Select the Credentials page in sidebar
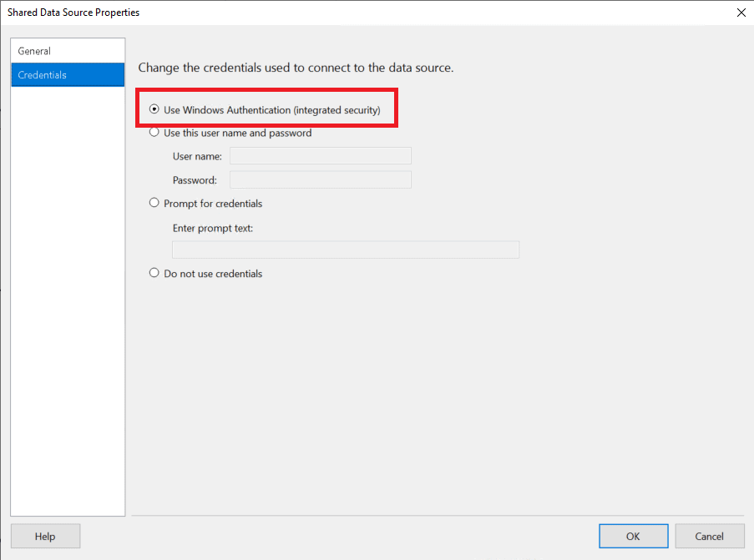This screenshot has height=560, width=754. click(x=68, y=75)
